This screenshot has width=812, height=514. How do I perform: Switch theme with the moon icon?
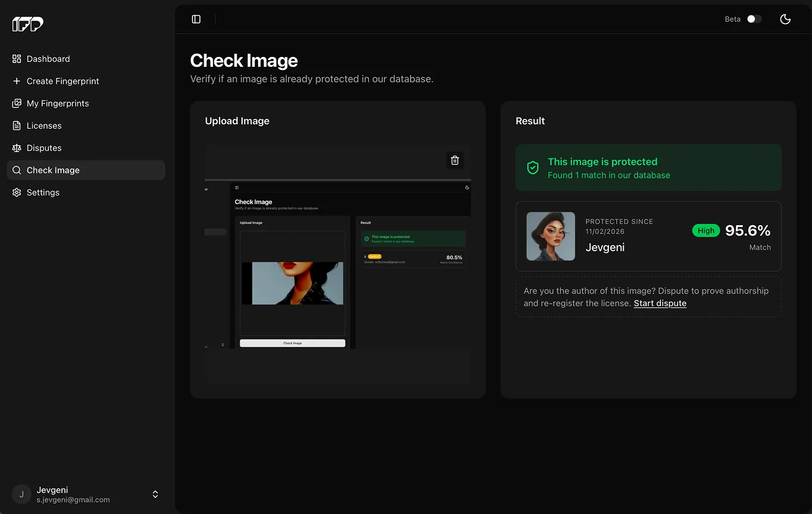click(785, 19)
